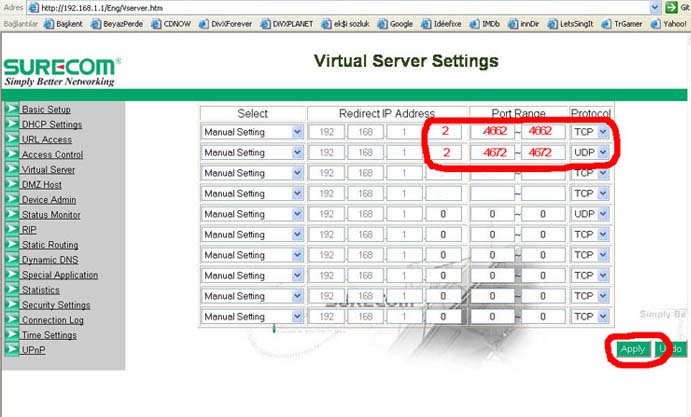Open the DHCP Settings page

point(52,124)
